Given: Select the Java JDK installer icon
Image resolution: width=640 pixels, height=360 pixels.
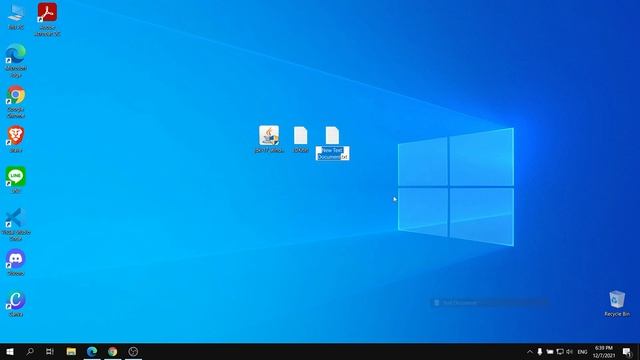Looking at the screenshot, I should click(x=269, y=139).
